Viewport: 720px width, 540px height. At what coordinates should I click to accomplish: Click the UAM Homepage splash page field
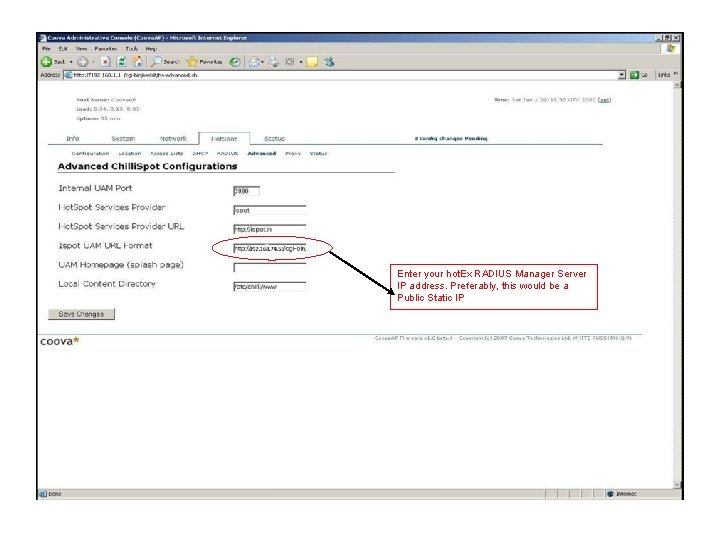[270, 267]
